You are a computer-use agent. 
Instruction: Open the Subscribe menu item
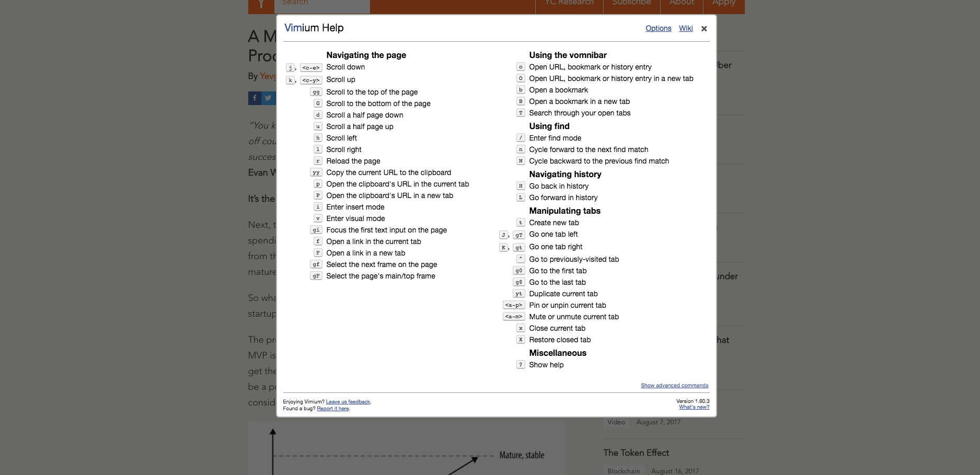(x=631, y=4)
